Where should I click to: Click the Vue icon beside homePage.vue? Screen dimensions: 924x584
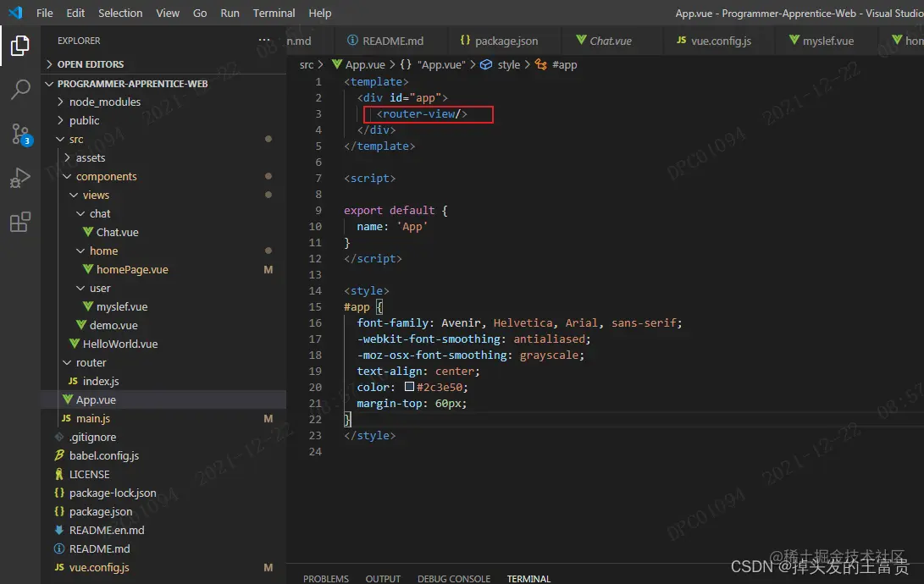pyautogui.click(x=88, y=269)
